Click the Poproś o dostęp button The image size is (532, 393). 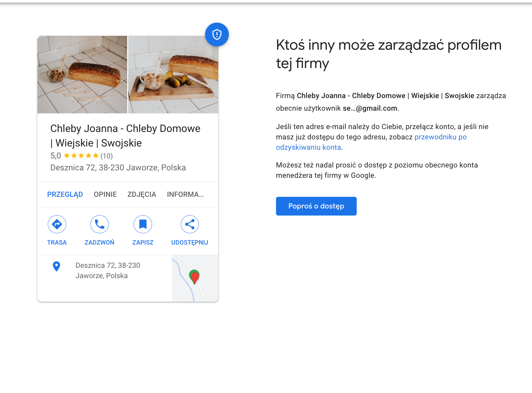(x=316, y=206)
